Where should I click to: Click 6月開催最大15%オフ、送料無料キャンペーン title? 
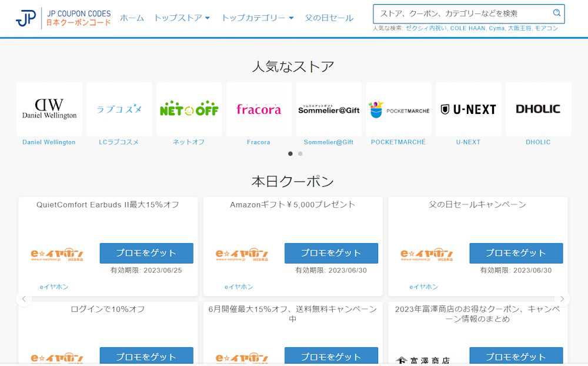(x=292, y=314)
